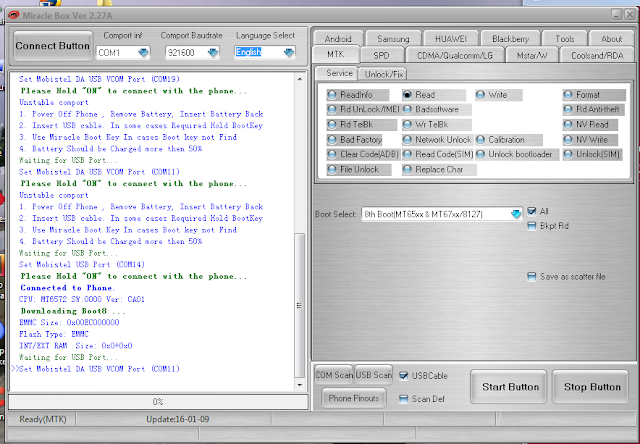
Task: Select the Mstar/W tab
Action: click(532, 55)
